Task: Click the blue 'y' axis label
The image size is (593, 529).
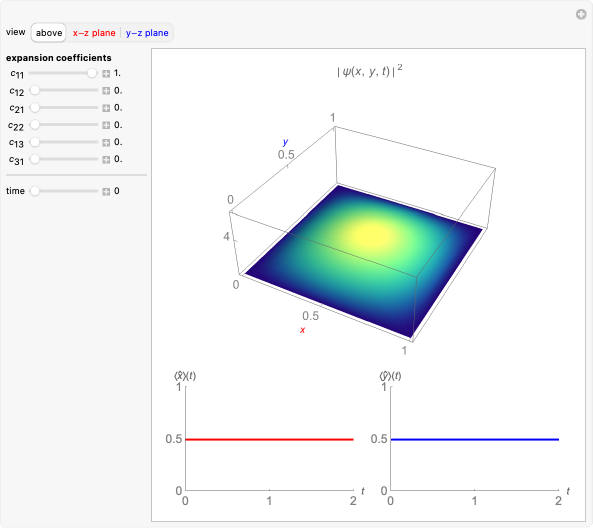Action: [286, 142]
